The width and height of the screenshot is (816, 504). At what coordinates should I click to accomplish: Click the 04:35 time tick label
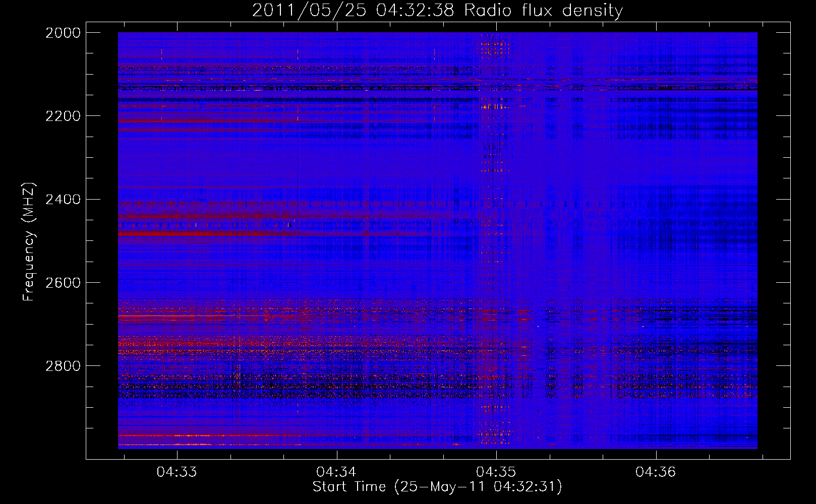(496, 472)
